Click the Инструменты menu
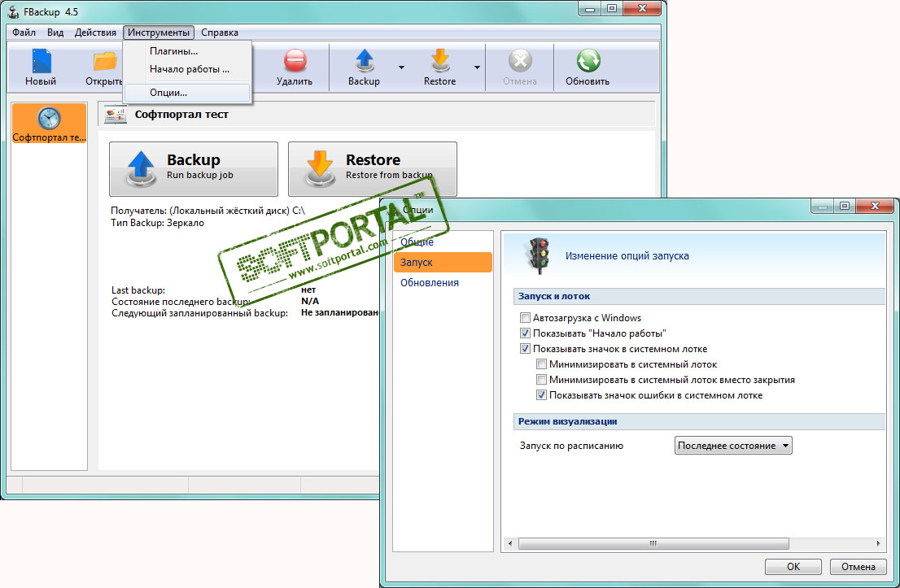The width and height of the screenshot is (900, 588). [x=159, y=33]
